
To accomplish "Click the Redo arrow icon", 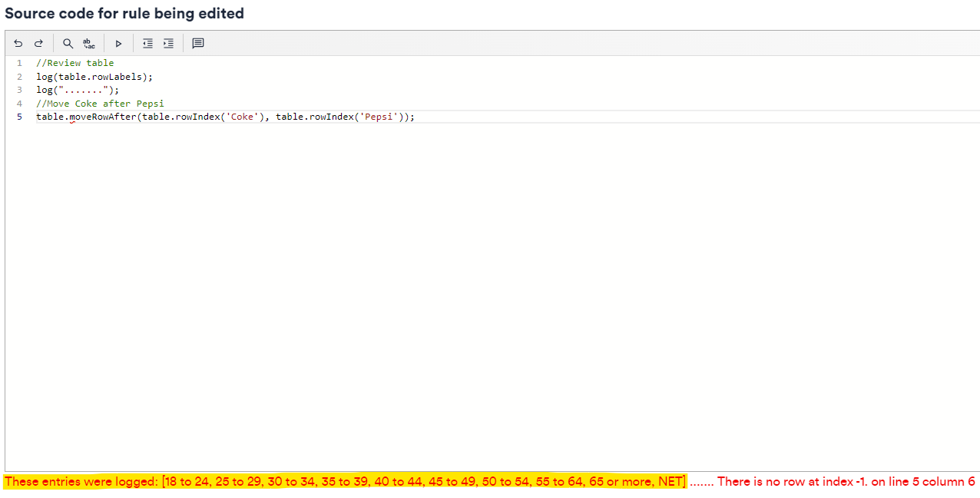I will coord(38,44).
